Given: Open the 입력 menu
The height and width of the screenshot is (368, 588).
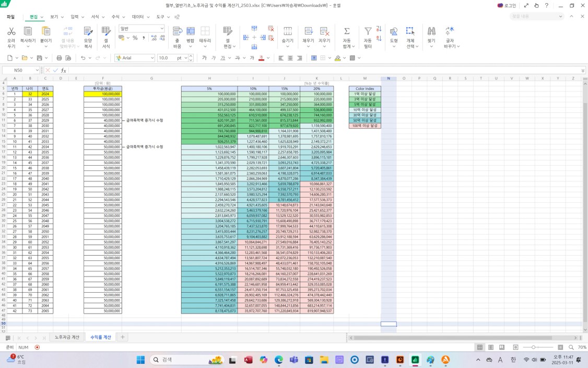Looking at the screenshot, I should 75,17.
